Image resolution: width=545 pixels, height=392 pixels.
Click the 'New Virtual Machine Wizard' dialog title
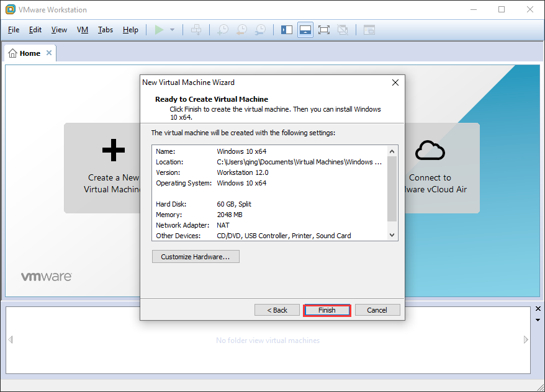pyautogui.click(x=188, y=82)
